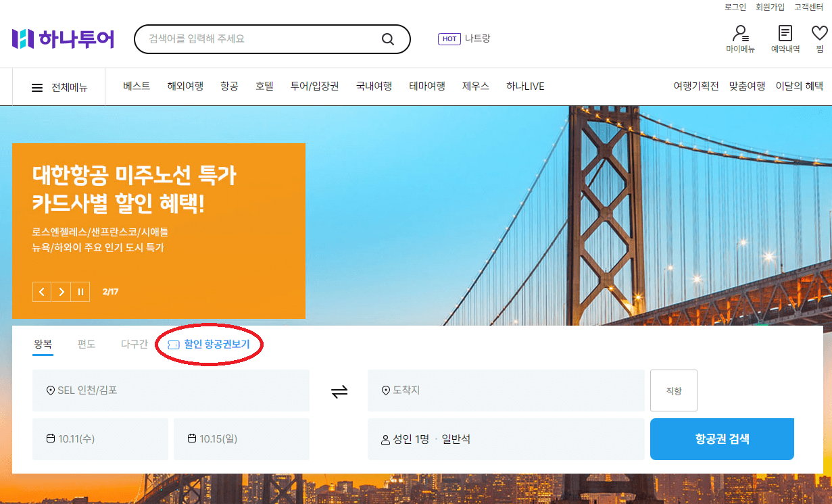Switch to the 항공 menu tab

pos(228,86)
